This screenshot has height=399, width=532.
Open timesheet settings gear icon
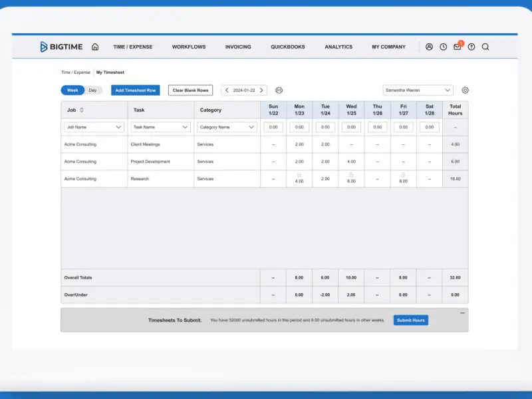coord(465,90)
